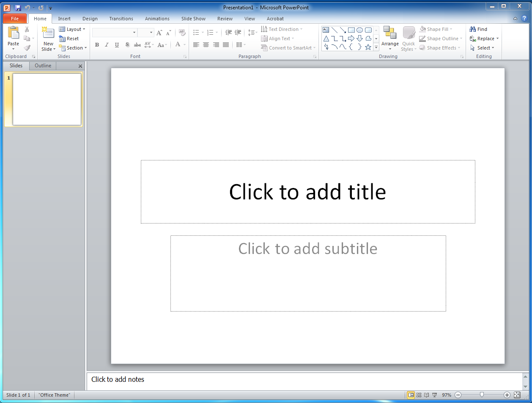Activate Normal view button in status bar
532x403 pixels.
(411, 395)
